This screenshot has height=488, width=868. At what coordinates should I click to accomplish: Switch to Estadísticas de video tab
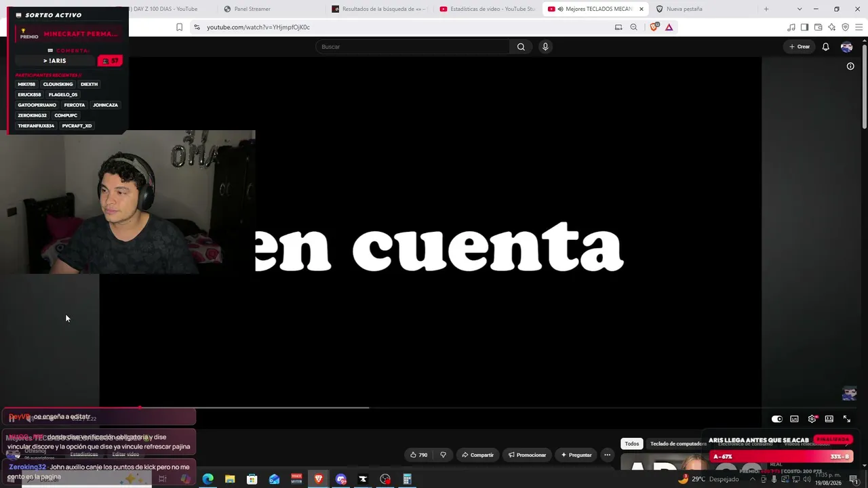coord(487,9)
